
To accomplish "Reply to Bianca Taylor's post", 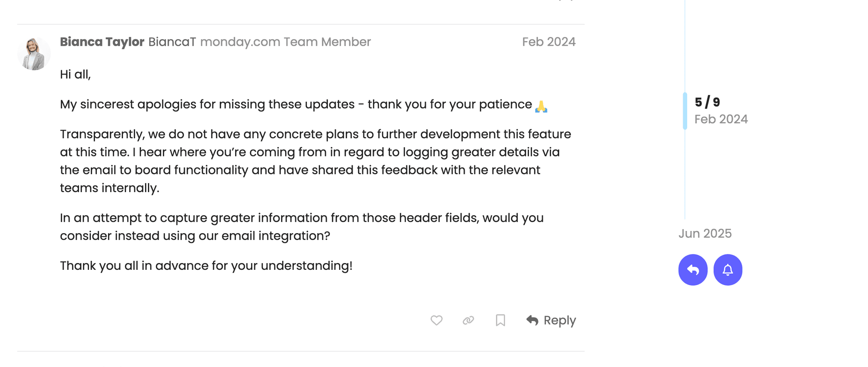I will [x=560, y=320].
